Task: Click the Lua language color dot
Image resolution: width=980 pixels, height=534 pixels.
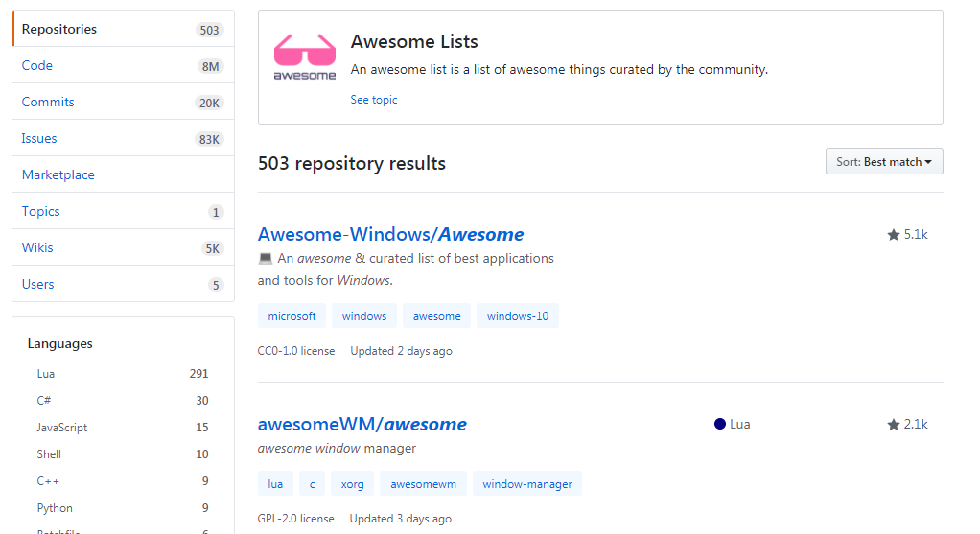Action: pos(720,424)
